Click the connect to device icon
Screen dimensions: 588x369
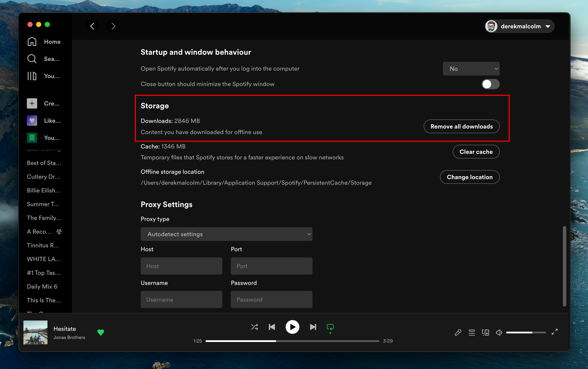click(485, 333)
